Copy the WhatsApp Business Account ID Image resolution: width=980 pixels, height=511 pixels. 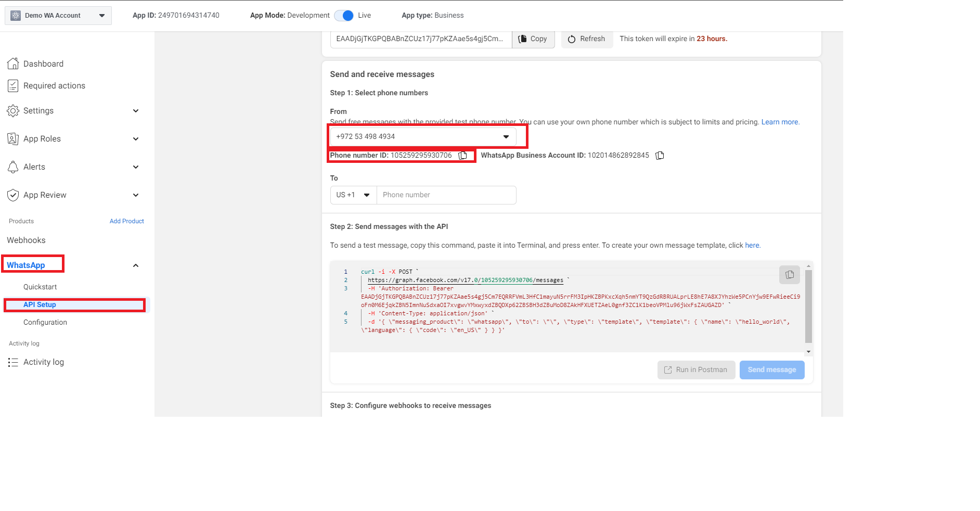660,155
